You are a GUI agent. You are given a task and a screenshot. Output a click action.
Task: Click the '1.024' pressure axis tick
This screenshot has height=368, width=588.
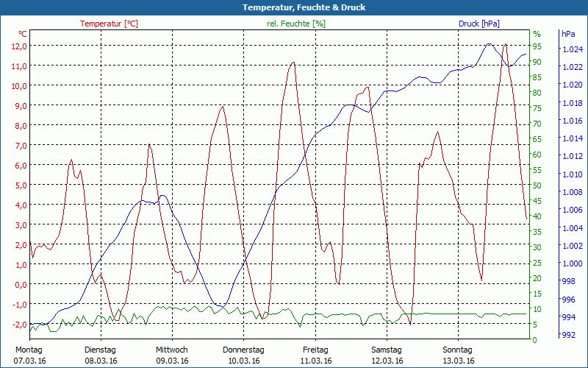coord(571,50)
